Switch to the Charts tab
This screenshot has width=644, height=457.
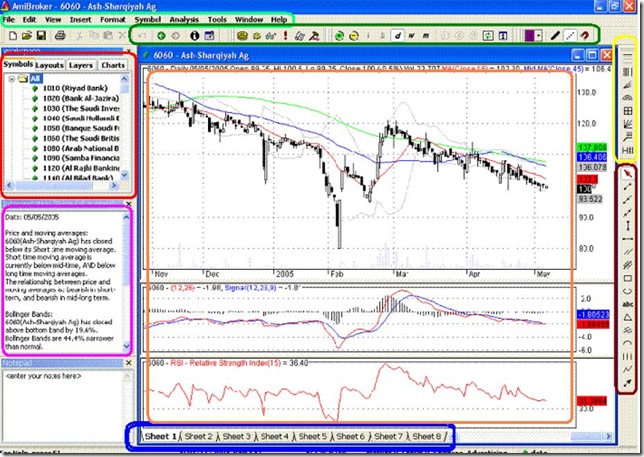pos(113,65)
